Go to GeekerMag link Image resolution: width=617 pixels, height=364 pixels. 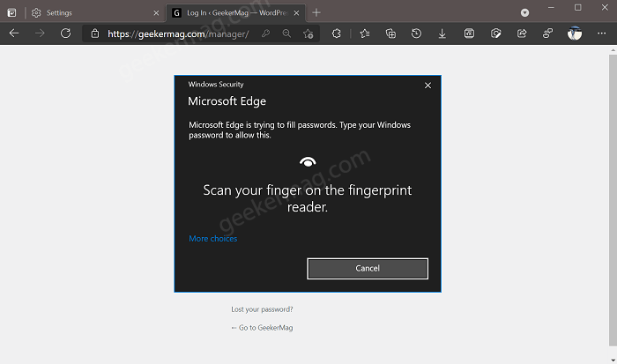[262, 327]
